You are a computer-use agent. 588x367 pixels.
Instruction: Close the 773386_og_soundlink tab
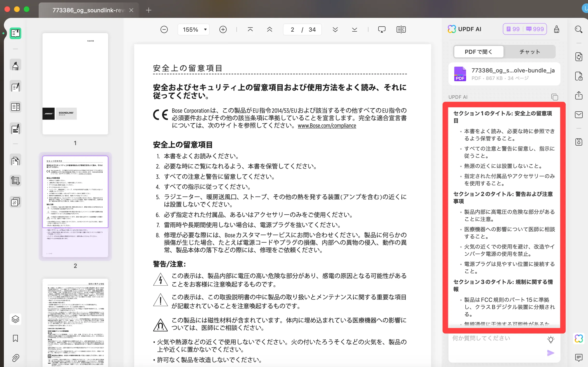[131, 10]
